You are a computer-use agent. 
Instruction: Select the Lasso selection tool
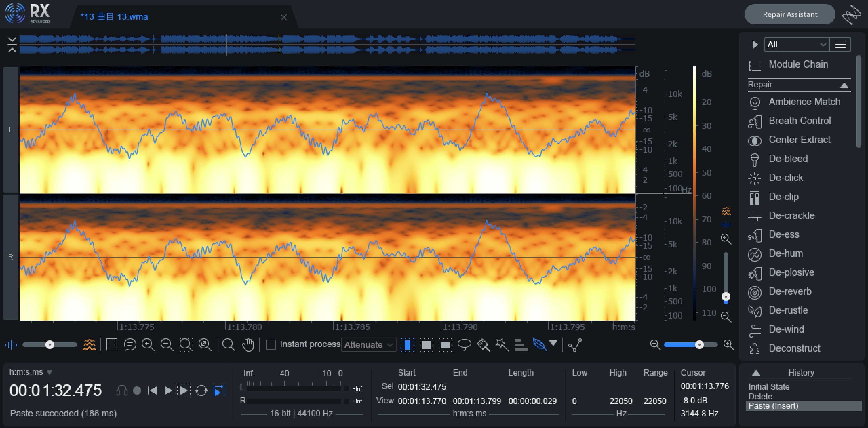tap(464, 344)
